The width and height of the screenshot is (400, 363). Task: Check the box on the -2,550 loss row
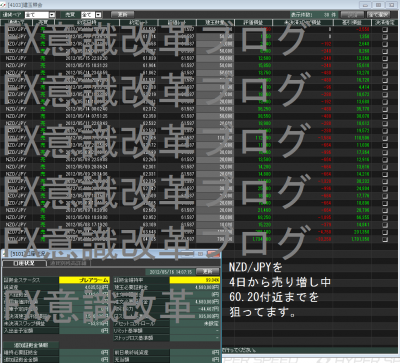(x=385, y=29)
